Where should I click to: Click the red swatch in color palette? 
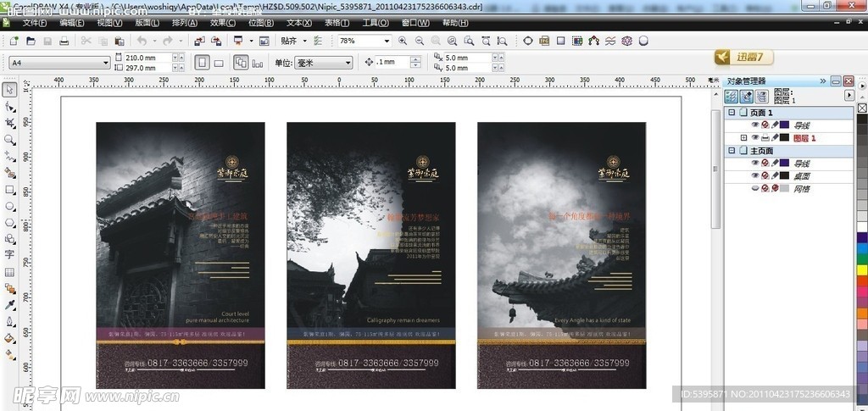862,282
